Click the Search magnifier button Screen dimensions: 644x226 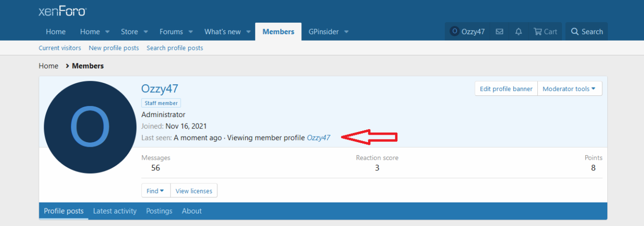(587, 32)
